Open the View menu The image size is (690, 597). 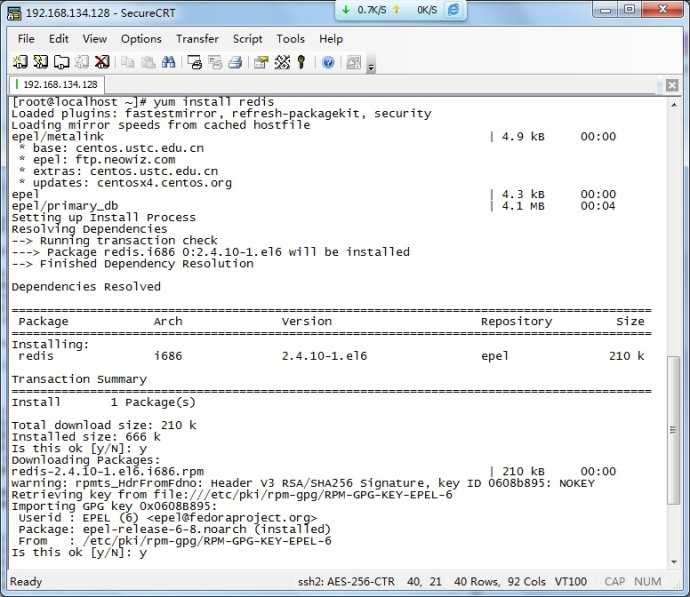95,39
